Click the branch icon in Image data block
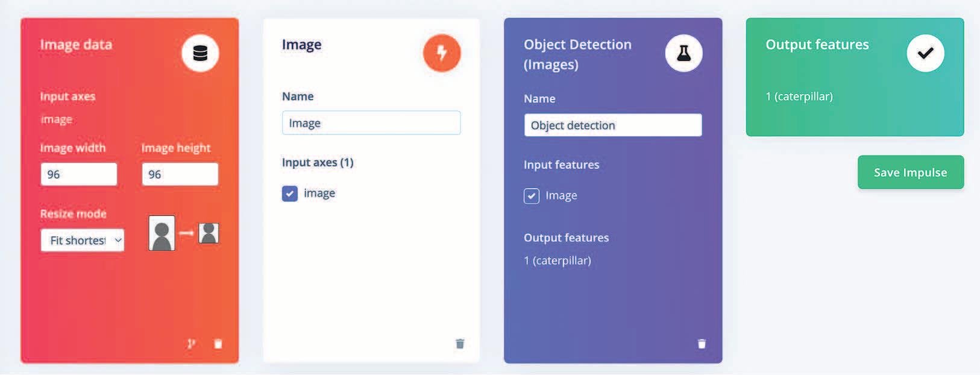The height and width of the screenshot is (375, 980). (191, 344)
